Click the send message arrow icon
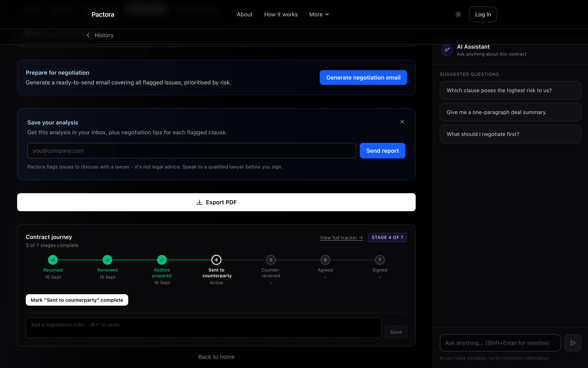The image size is (588, 368). [573, 343]
